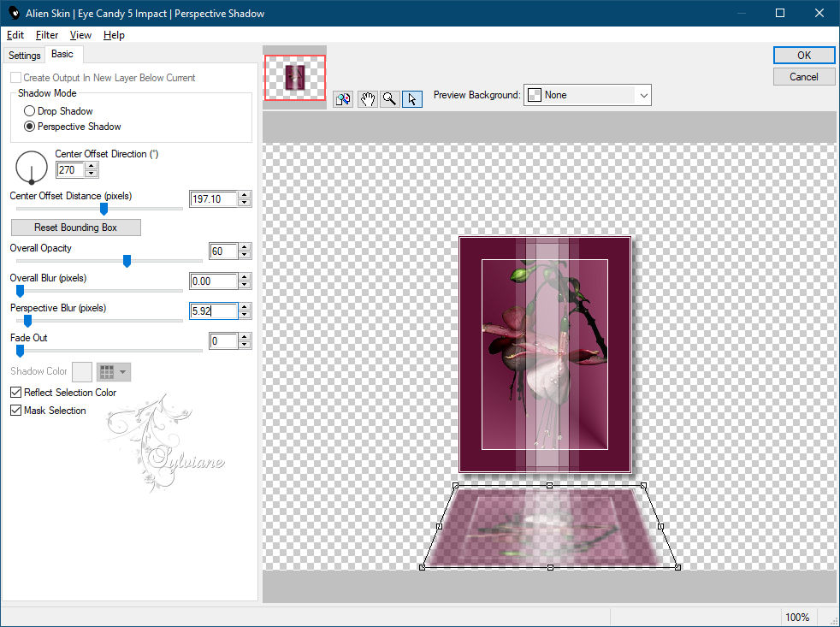Viewport: 840px width, 627px height.
Task: Click the left-middle shadow bounding handle
Action: 440,526
